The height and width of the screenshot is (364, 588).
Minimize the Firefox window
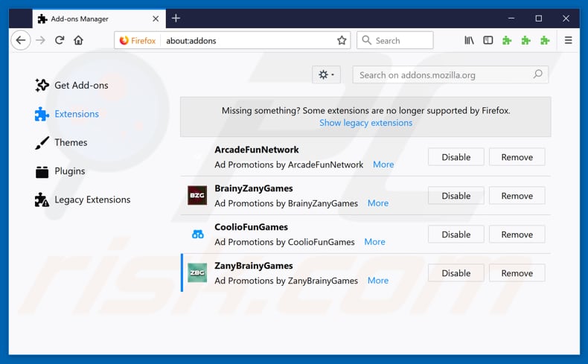click(x=511, y=18)
